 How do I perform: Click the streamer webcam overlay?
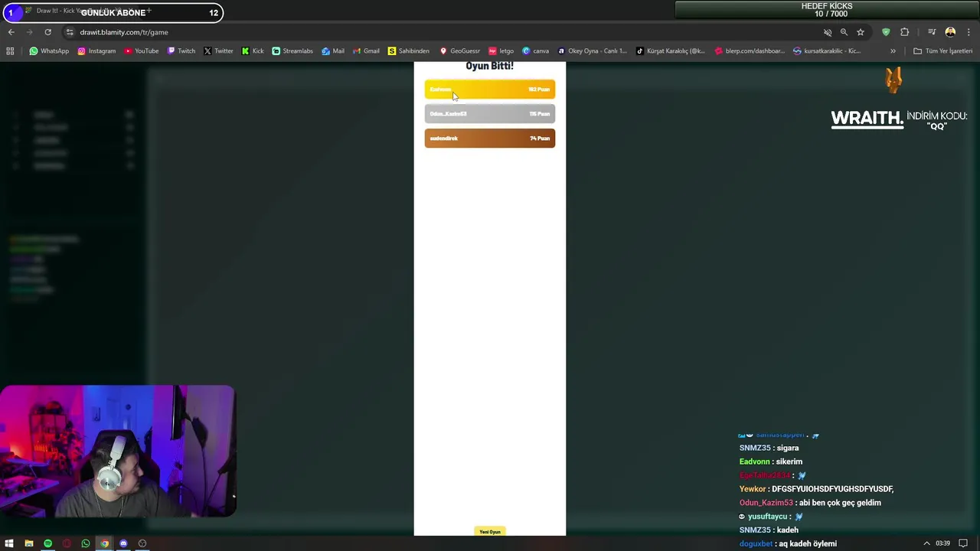118,451
